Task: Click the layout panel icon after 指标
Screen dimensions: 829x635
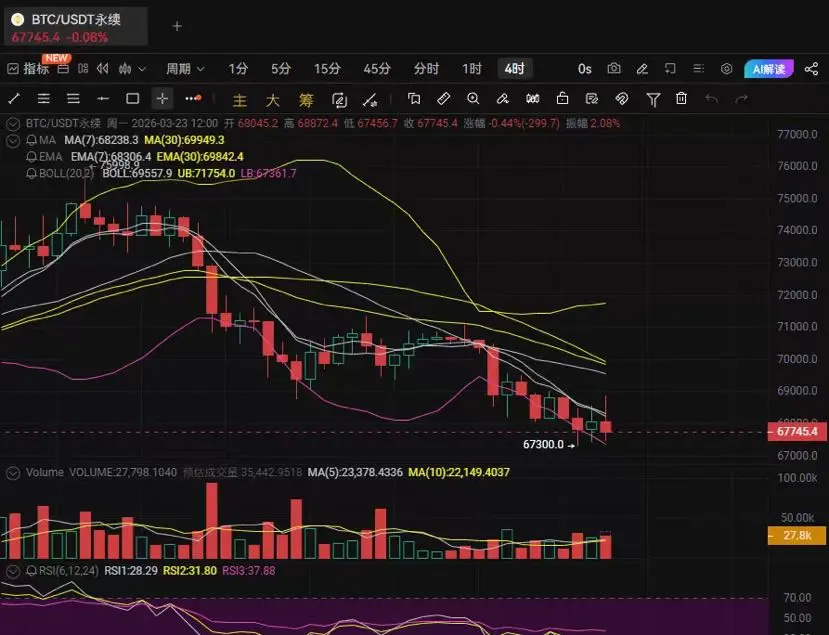Action: click(63, 69)
